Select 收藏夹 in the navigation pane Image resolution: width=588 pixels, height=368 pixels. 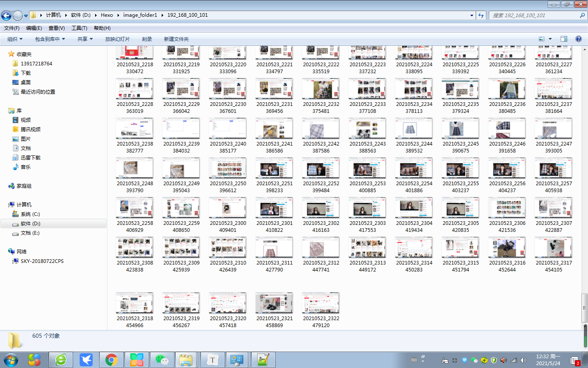tap(24, 54)
